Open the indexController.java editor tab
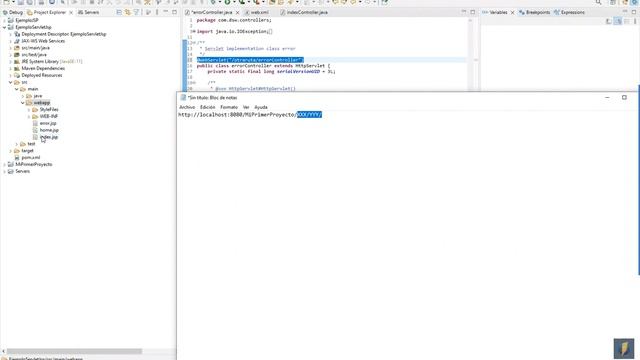640x360 pixels. [304, 13]
